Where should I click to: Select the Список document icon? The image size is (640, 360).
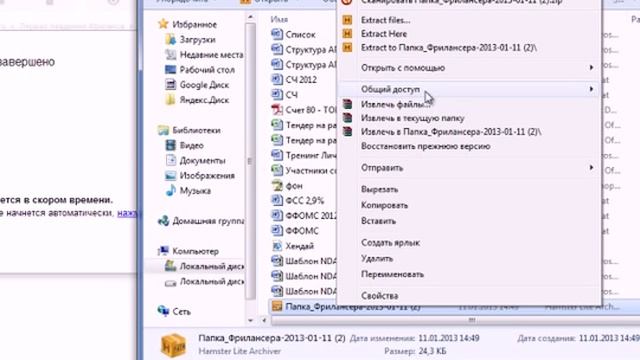[277, 34]
